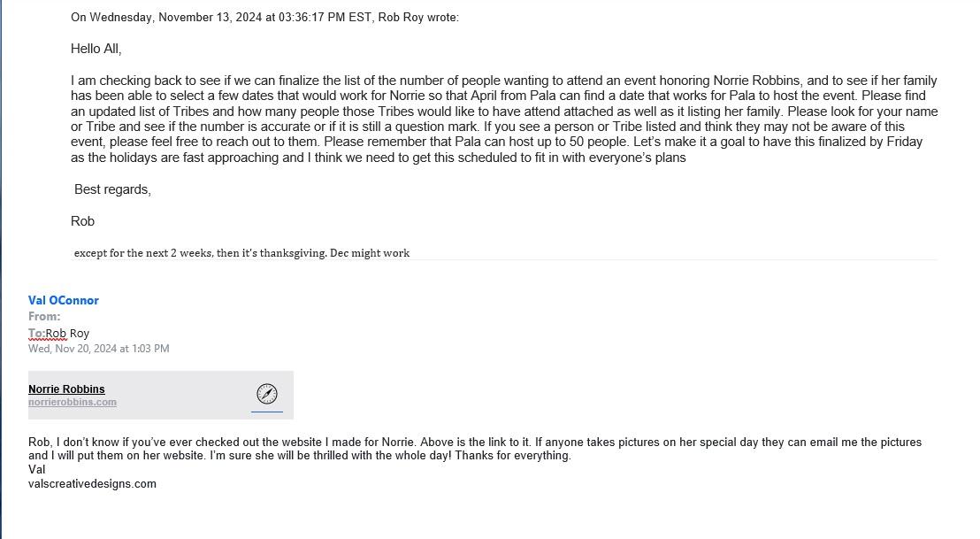Click the Best regards closing line
Screen dimensions: 980x539
pos(112,189)
